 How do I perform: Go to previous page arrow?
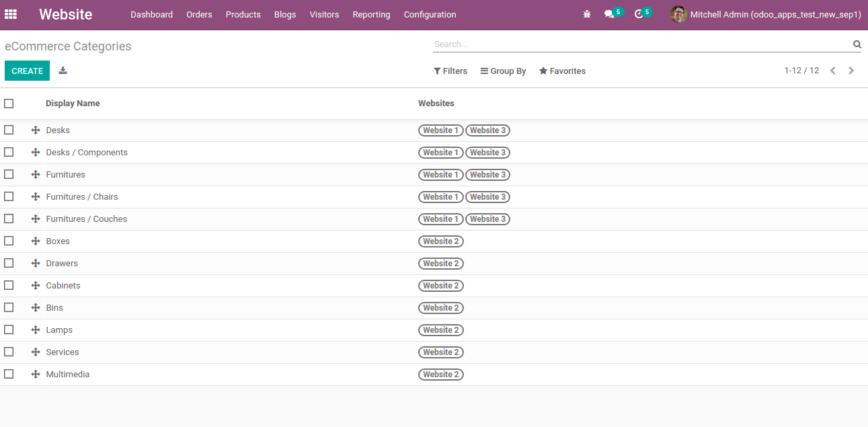coord(832,71)
